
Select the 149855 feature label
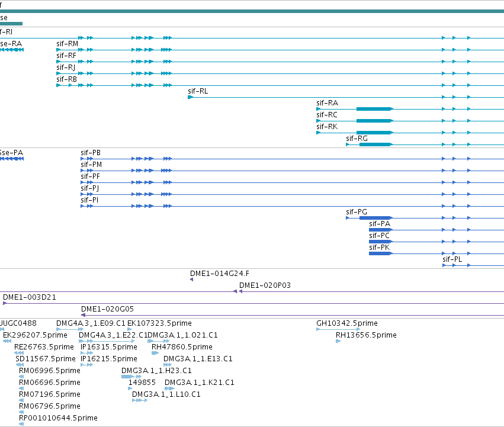click(142, 383)
